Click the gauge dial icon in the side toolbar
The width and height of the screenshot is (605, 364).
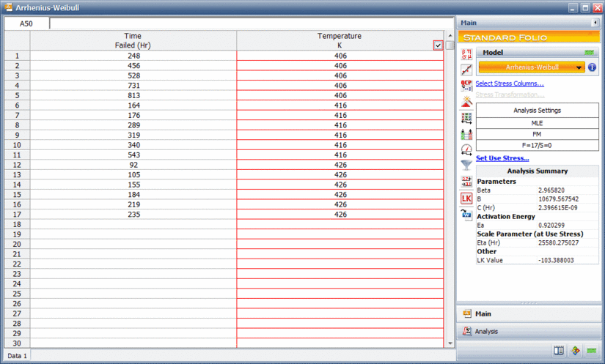[466, 149]
